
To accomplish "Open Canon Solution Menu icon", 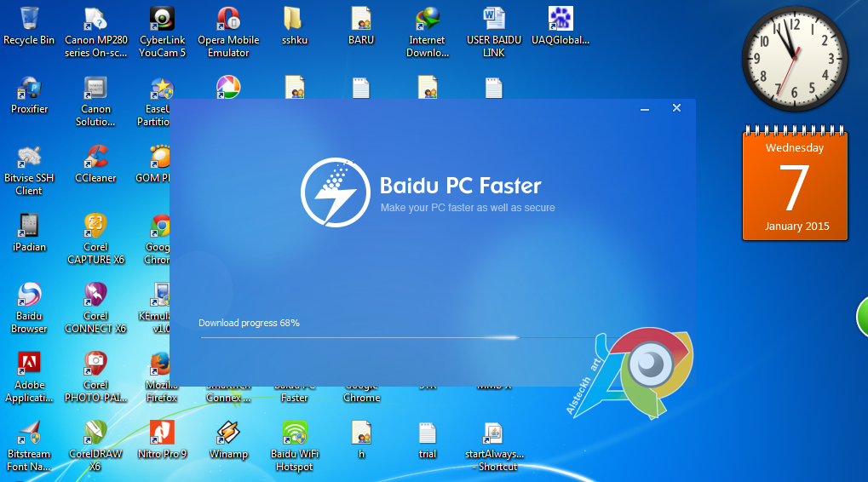I will pyautogui.click(x=95, y=101).
